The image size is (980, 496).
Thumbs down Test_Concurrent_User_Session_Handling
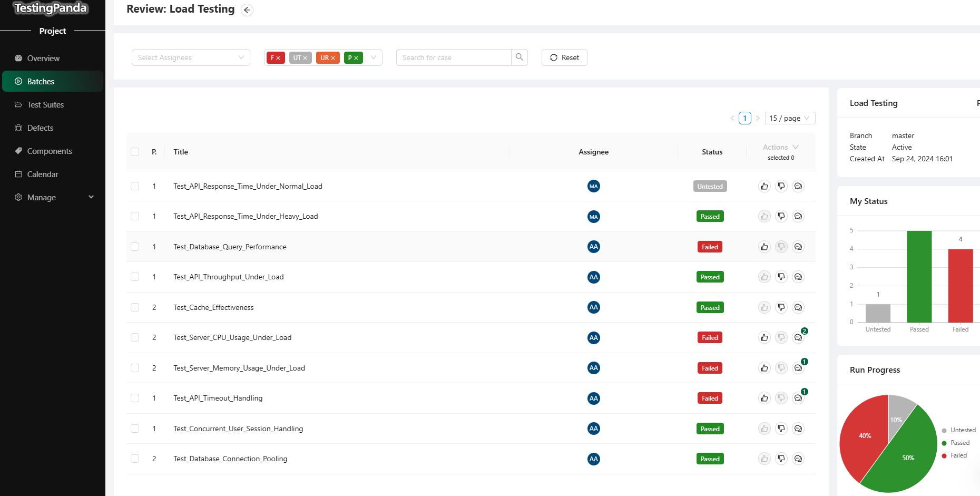tap(781, 429)
